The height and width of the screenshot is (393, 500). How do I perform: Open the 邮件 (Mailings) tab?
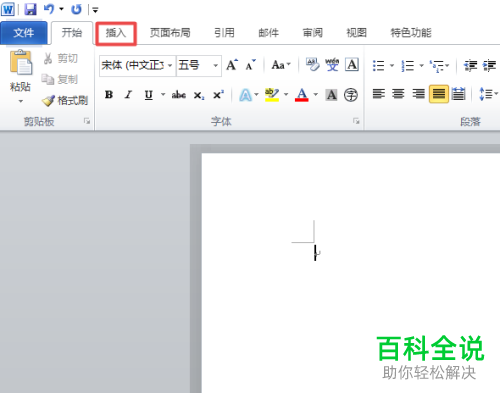(268, 33)
